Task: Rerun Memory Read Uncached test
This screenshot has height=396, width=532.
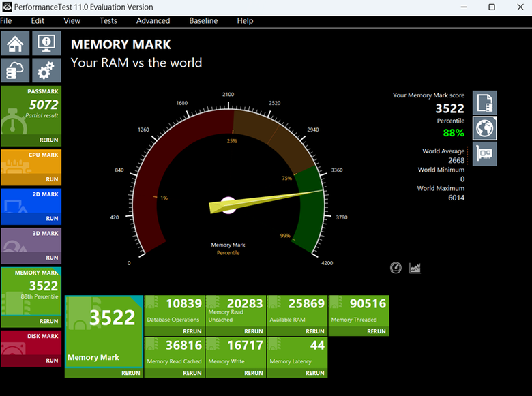Action: click(x=254, y=331)
